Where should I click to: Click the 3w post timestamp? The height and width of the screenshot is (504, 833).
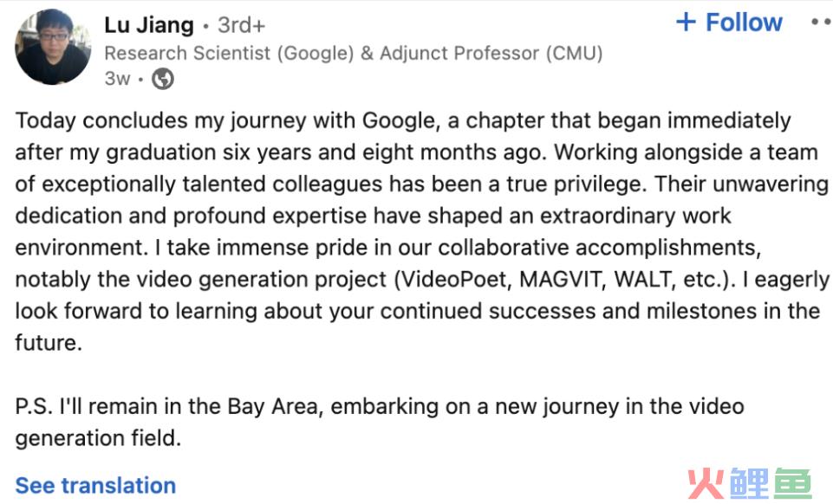[x=117, y=79]
